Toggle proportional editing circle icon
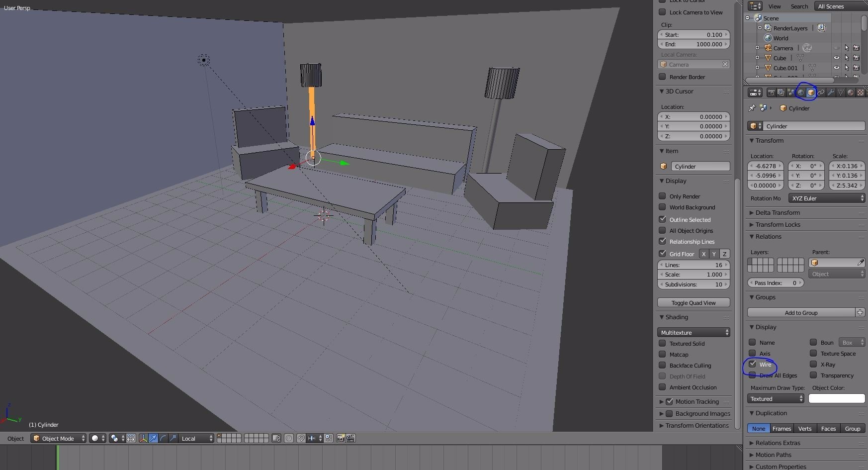The image size is (868, 470). click(x=289, y=438)
